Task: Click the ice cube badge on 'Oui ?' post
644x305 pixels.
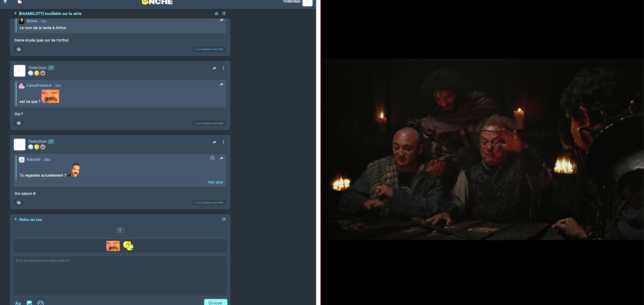Action: (30, 73)
